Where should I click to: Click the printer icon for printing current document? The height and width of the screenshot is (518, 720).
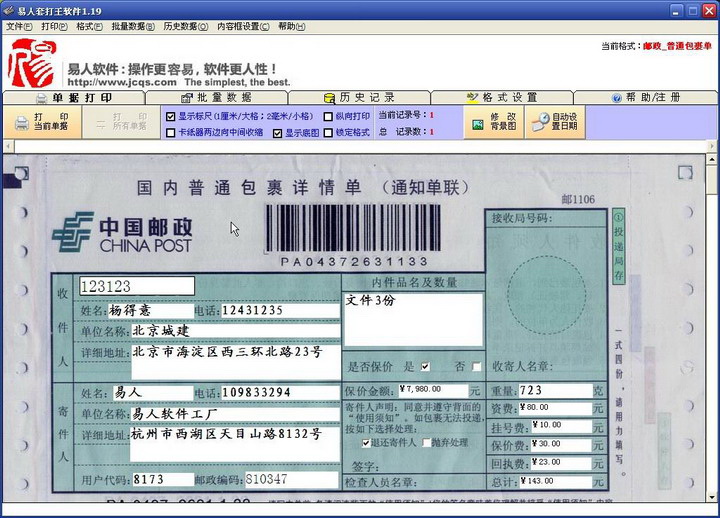pos(22,123)
